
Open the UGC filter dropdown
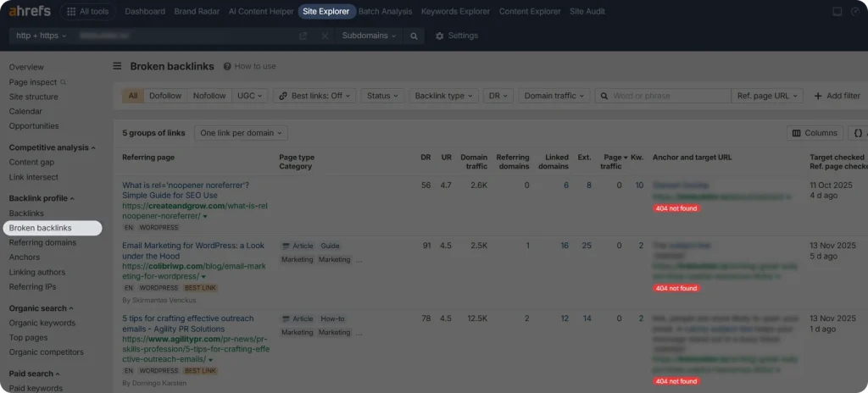click(250, 96)
